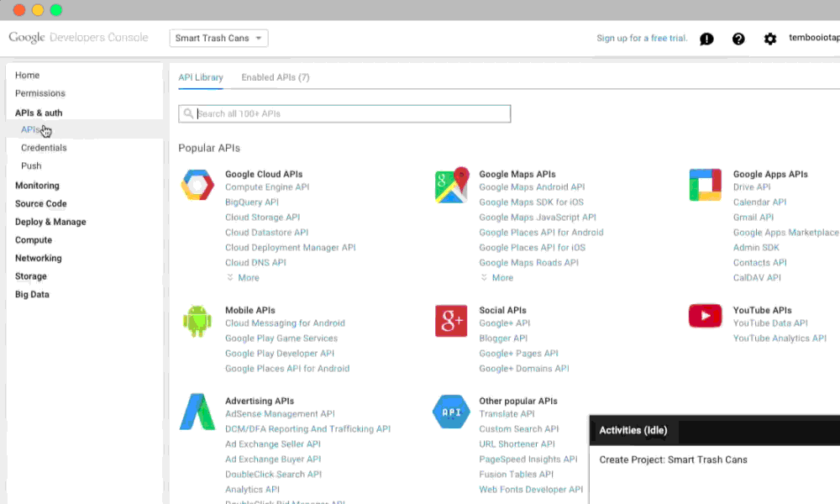The image size is (840, 504).
Task: Open the Cloud Storage API link
Action: [x=262, y=218]
